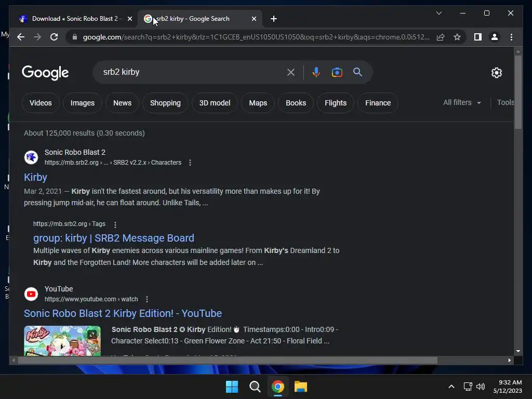Filter results by Shopping

tap(165, 103)
